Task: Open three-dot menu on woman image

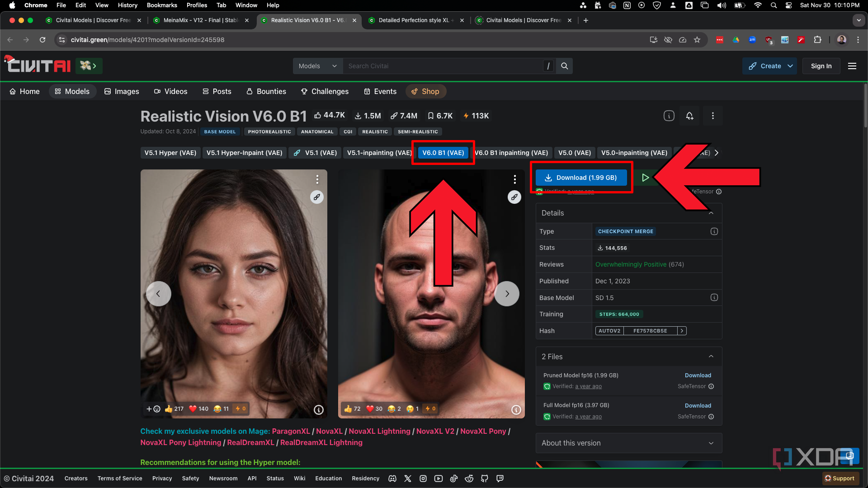Action: pos(317,179)
